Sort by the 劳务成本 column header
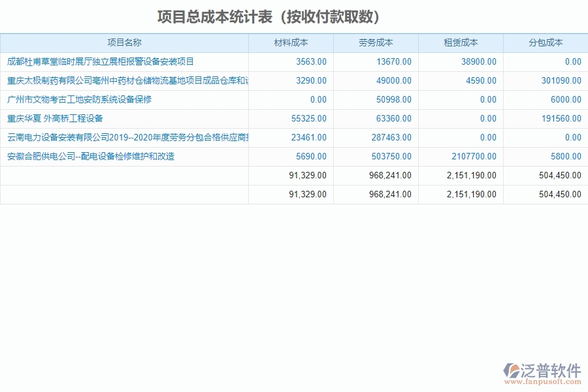Screen dimensions: 588x392 coord(376,42)
